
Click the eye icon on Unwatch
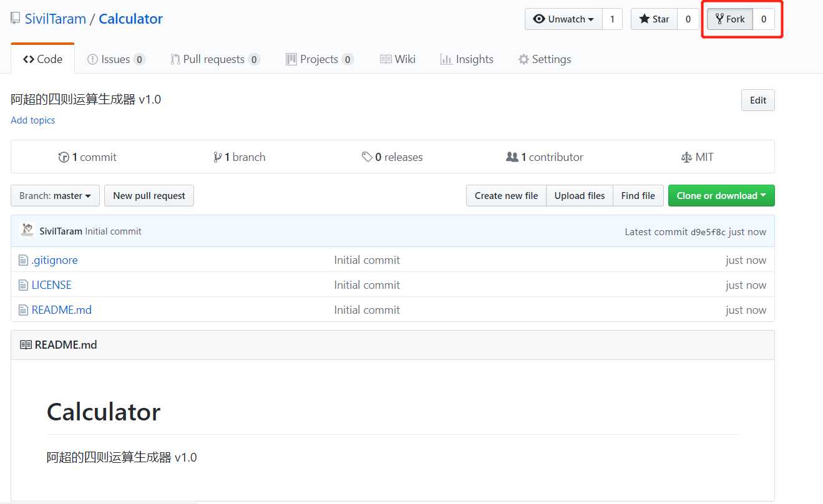point(539,19)
